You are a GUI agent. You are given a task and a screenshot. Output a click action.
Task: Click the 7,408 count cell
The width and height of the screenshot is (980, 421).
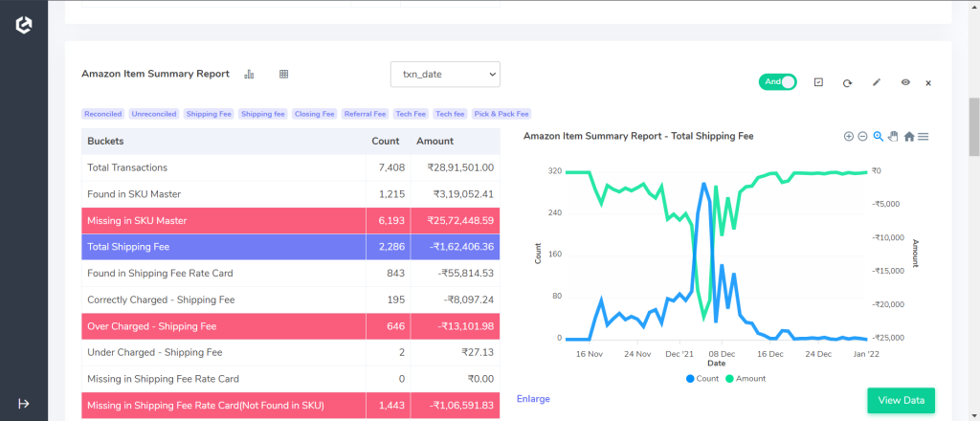tap(389, 168)
